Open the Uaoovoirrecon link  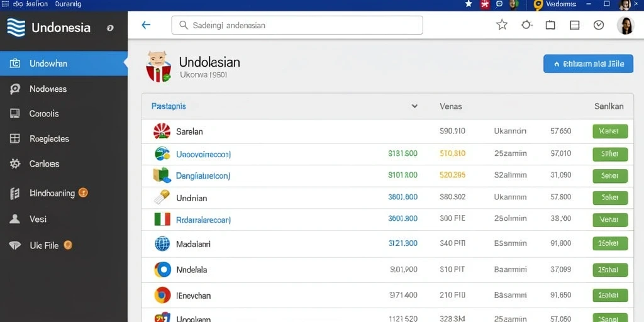(203, 155)
